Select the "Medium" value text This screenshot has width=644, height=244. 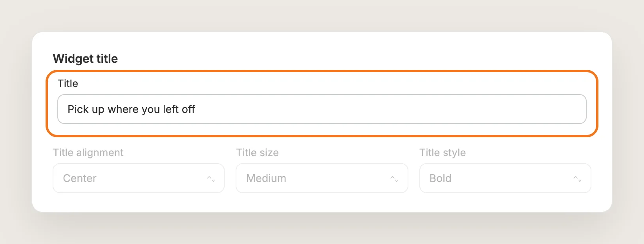coord(266,178)
